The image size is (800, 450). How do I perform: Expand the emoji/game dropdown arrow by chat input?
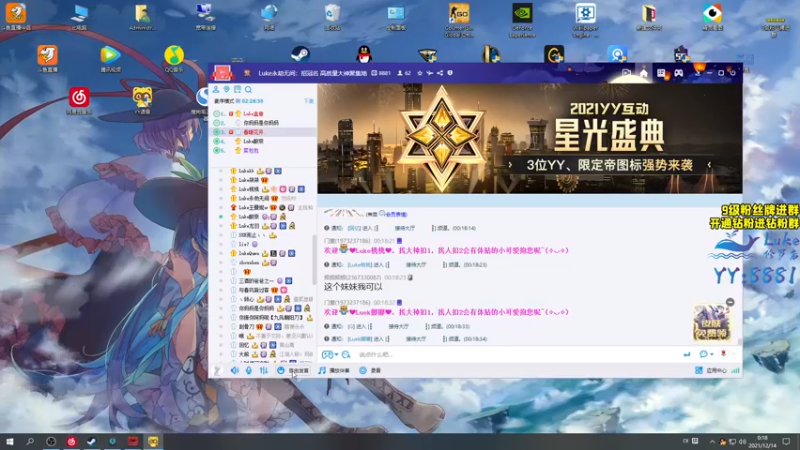point(336,355)
